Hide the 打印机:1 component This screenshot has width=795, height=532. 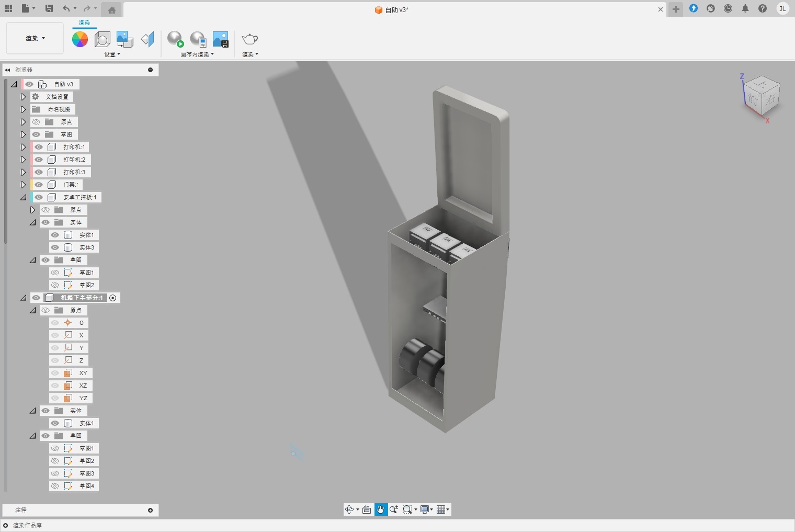point(39,147)
